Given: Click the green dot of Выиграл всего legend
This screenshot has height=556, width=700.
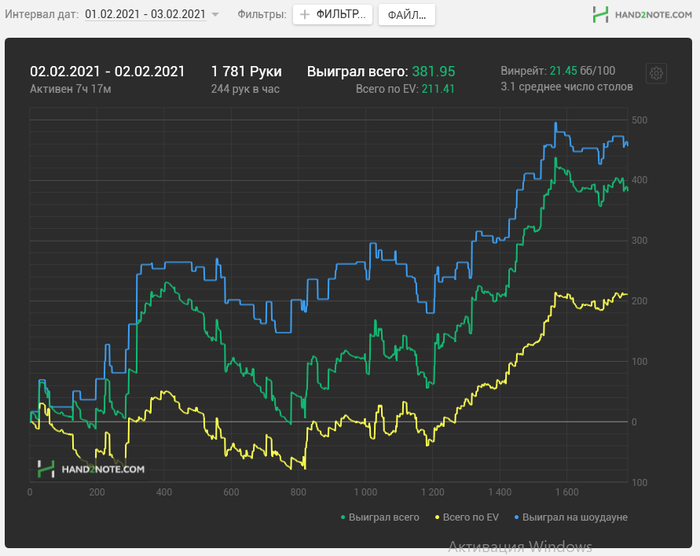Looking at the screenshot, I should tap(343, 518).
